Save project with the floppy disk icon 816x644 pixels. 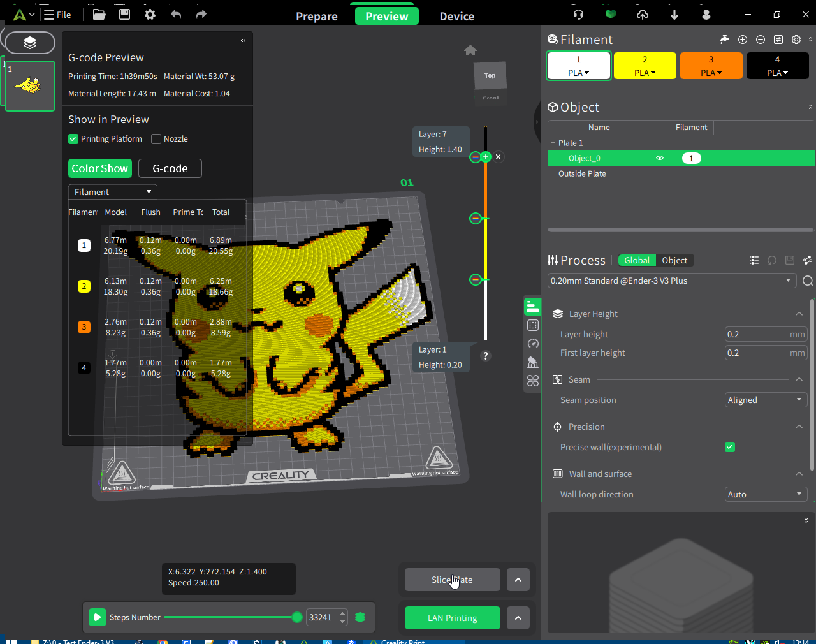coord(124,14)
